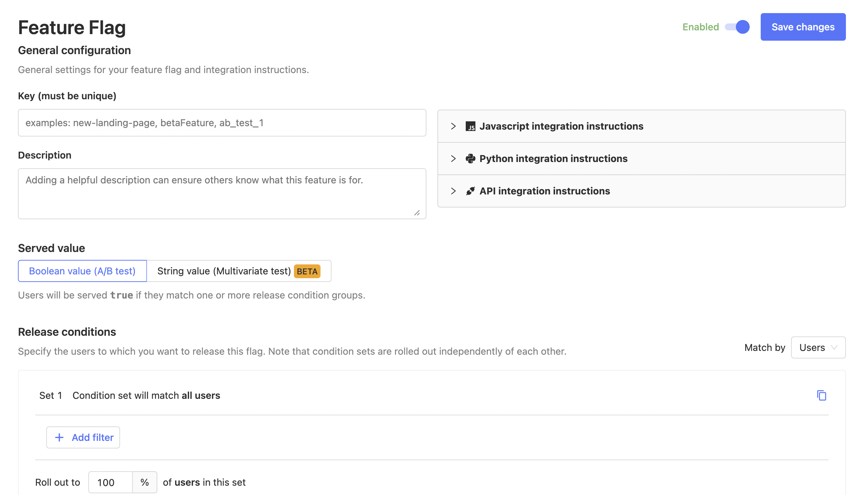Click the API integration instructions icon
Viewport: 868px width, 495px height.
point(470,191)
